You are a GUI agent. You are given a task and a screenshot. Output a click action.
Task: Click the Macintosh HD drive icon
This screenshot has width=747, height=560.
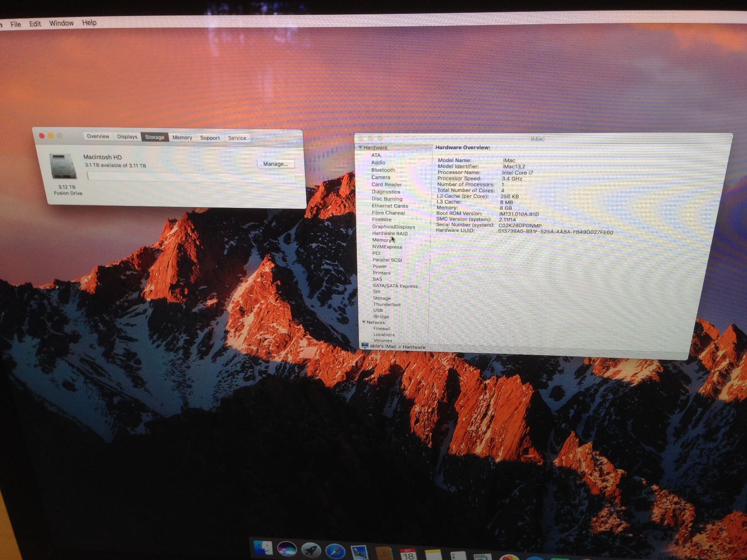pos(63,166)
